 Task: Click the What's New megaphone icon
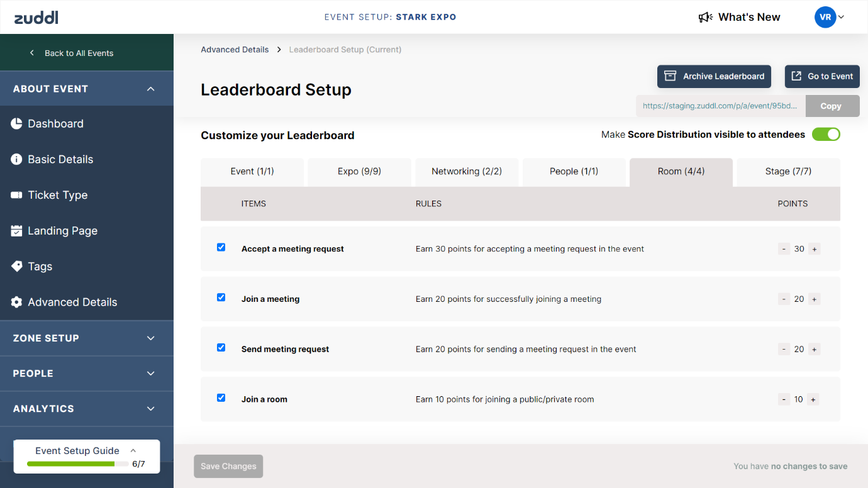coord(706,17)
